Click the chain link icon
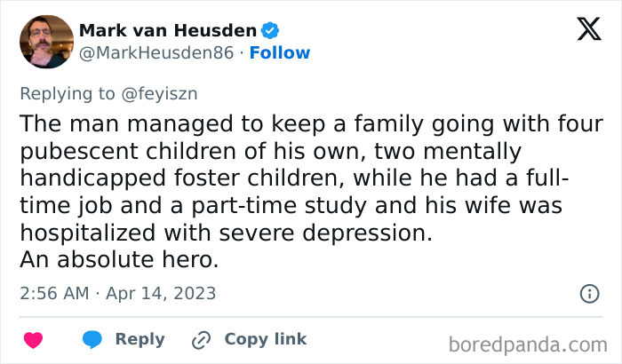 (x=201, y=339)
